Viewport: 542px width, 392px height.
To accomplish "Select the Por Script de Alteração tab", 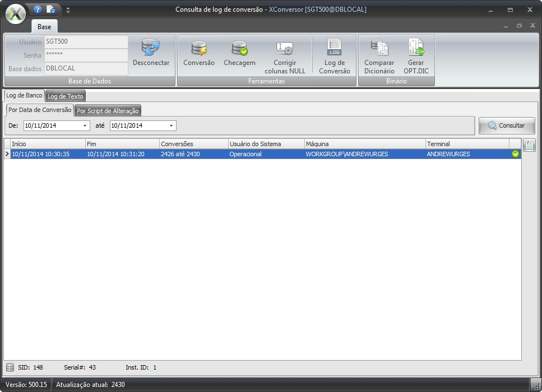I will (x=108, y=111).
